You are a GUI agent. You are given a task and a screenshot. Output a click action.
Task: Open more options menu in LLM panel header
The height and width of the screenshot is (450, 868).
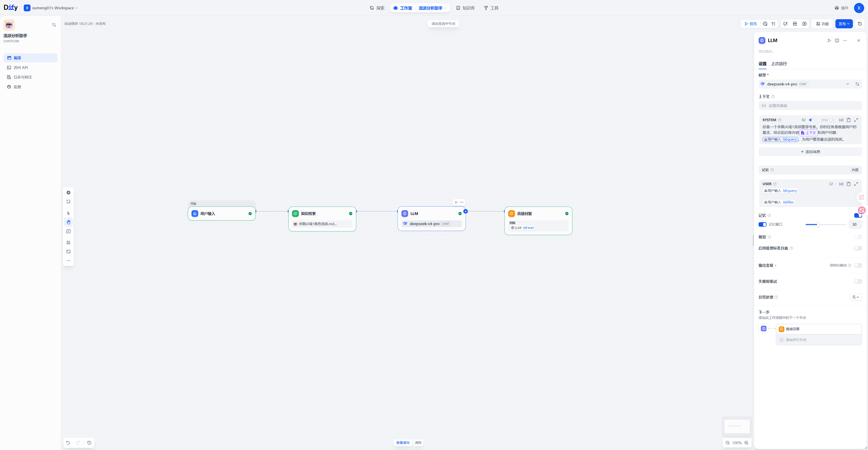pos(845,40)
